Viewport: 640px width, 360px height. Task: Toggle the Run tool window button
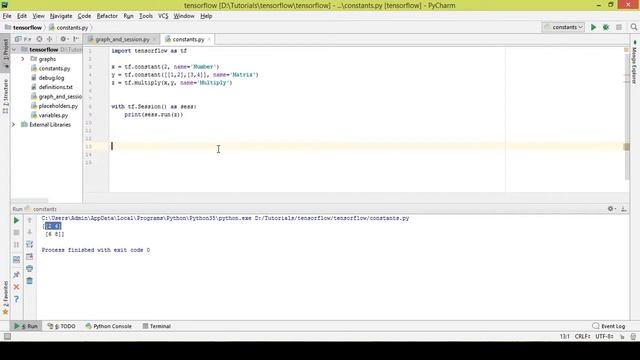26,326
